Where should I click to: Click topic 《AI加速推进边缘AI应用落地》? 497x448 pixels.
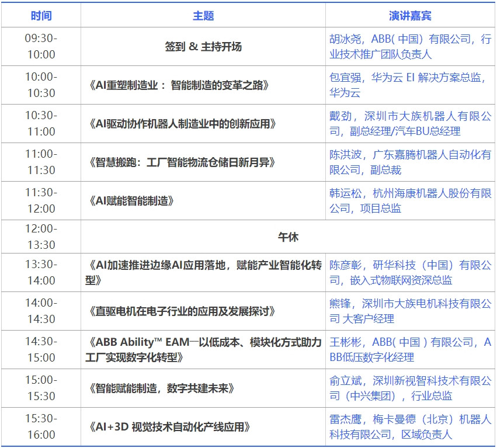pos(203,272)
